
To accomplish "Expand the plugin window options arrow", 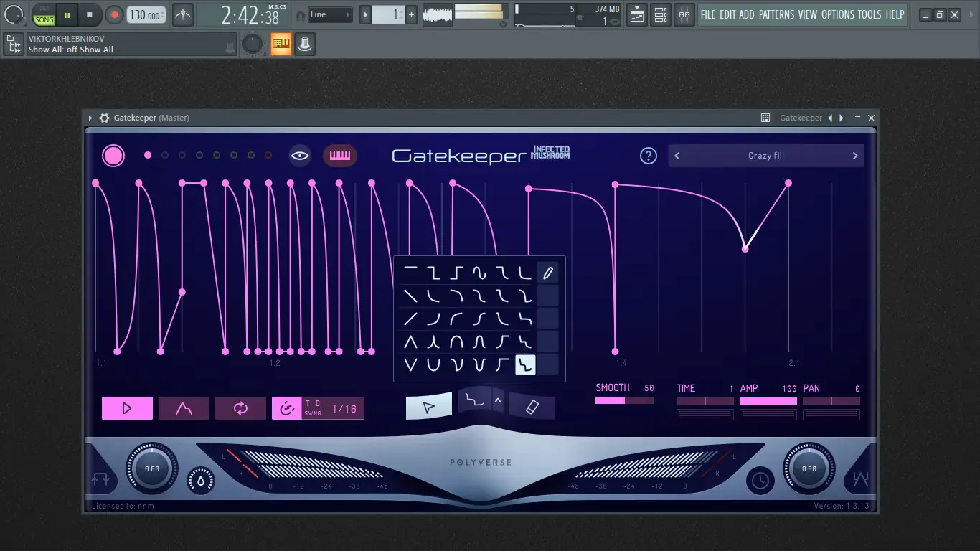I will coord(90,118).
